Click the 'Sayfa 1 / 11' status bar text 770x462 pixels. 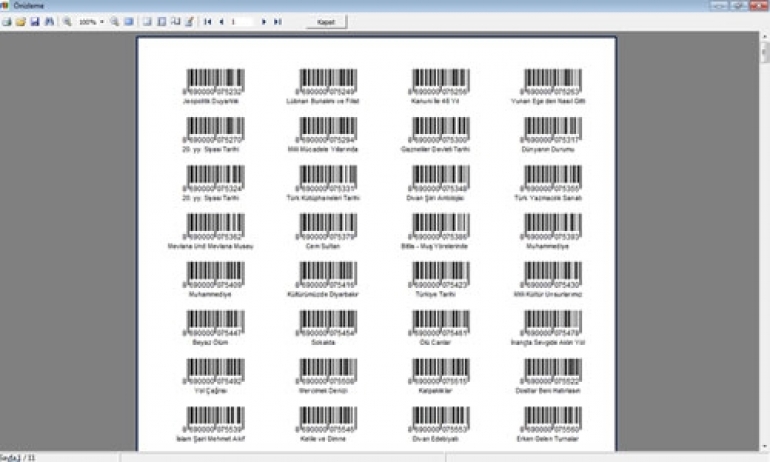(18, 458)
